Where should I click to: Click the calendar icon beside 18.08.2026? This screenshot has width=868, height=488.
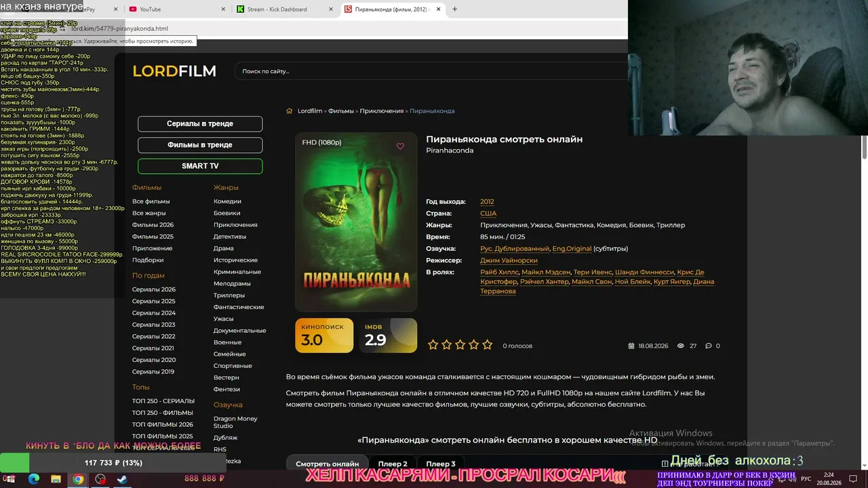(x=631, y=346)
